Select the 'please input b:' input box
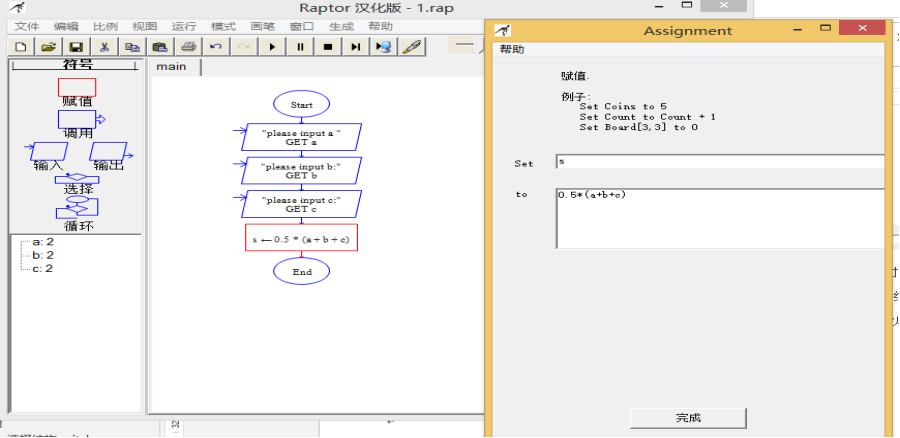 click(x=301, y=170)
